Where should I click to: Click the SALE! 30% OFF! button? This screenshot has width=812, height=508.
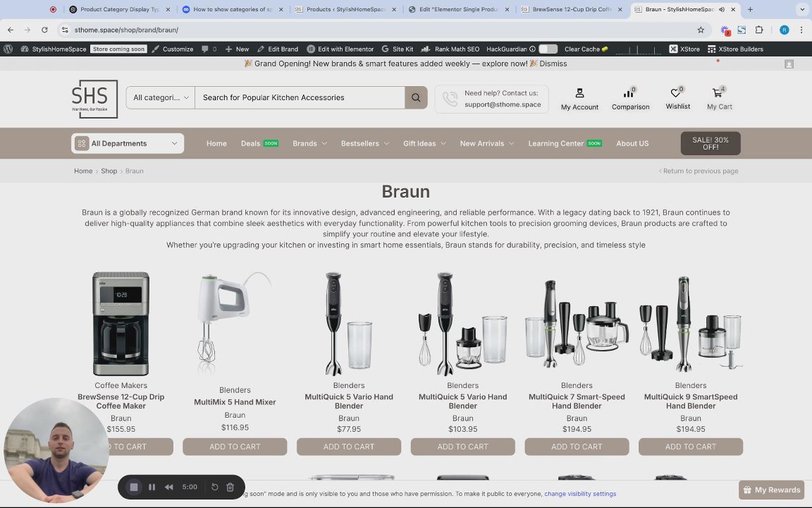[x=710, y=144]
